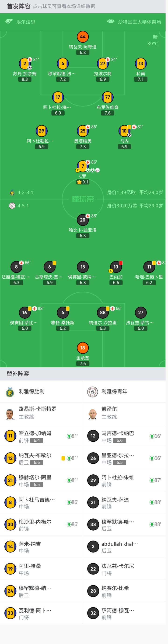Viewport: 168px width, 644px height.
Task: Open substitute 马吉德-卡纳巴's player name
Action: [x=118, y=433]
